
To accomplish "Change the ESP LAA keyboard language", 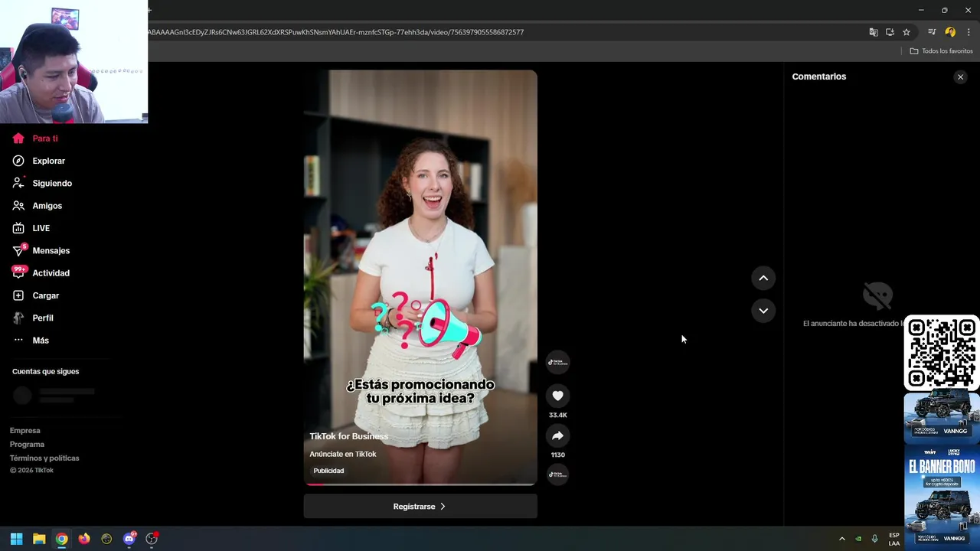I will 894,539.
